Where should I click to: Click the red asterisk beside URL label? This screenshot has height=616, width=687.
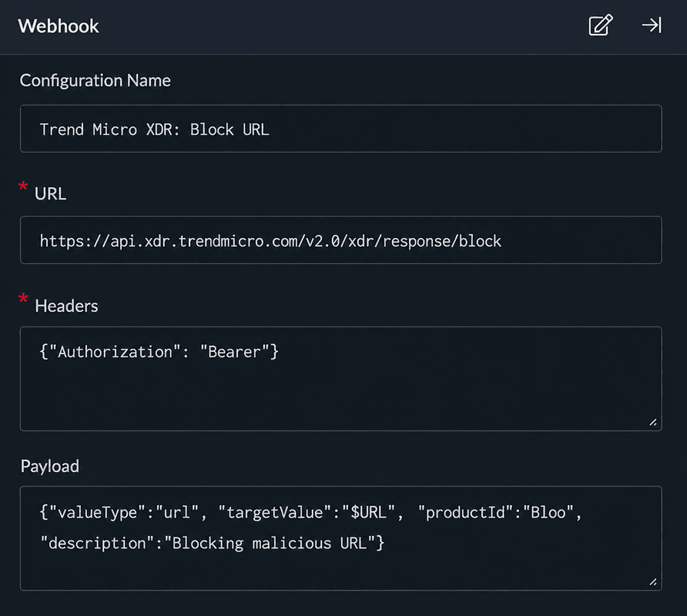23,187
